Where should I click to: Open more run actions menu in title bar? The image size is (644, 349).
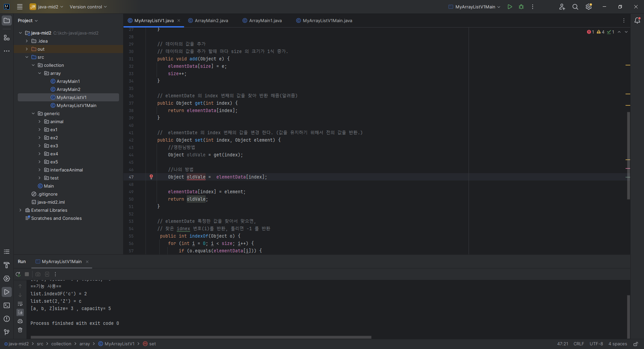[x=533, y=7]
